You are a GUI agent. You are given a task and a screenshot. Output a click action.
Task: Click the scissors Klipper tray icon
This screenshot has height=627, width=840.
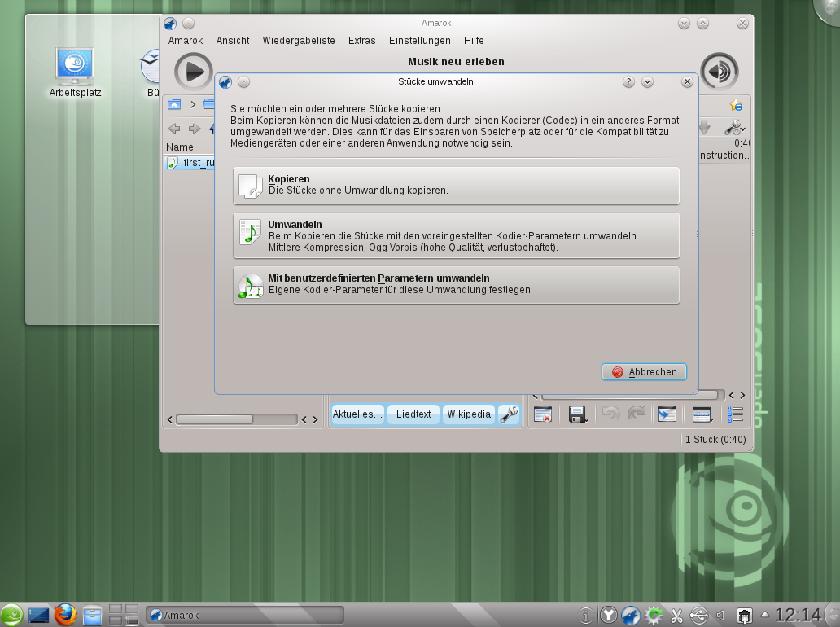tap(676, 615)
